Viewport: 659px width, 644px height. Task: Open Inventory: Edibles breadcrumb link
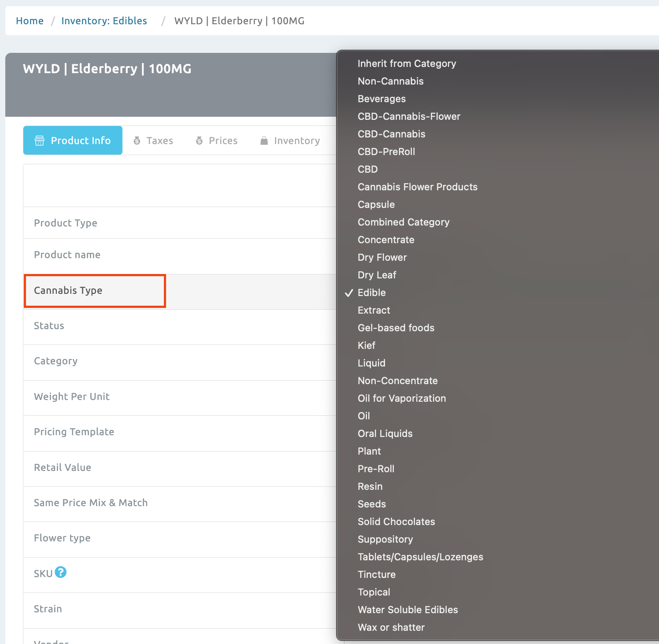tap(104, 21)
